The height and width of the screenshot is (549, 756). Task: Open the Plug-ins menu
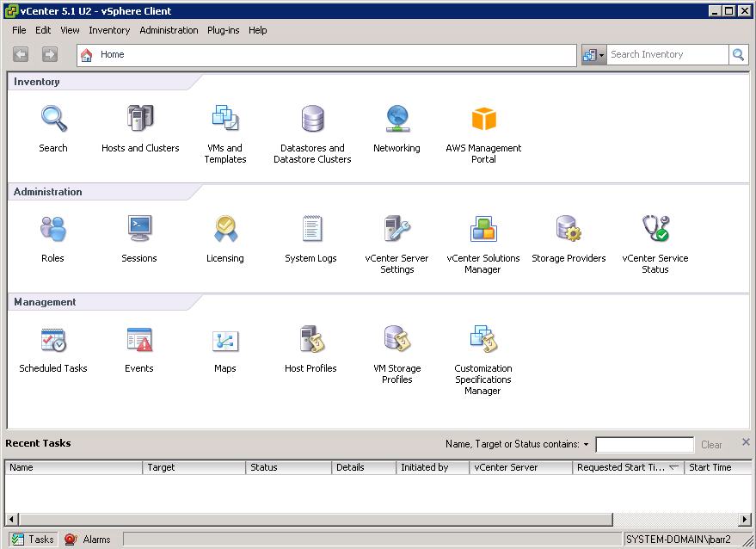pyautogui.click(x=223, y=30)
